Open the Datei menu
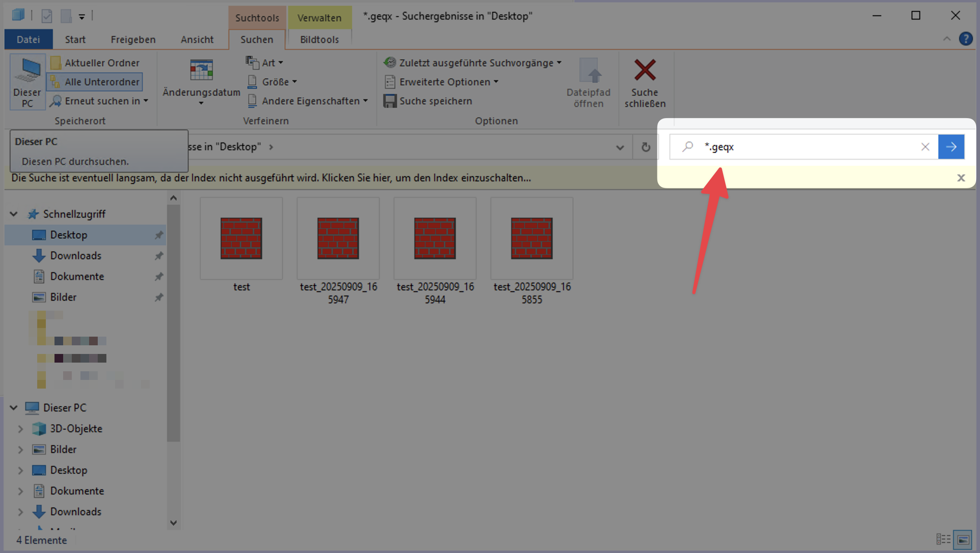Image resolution: width=980 pixels, height=553 pixels. 28,39
